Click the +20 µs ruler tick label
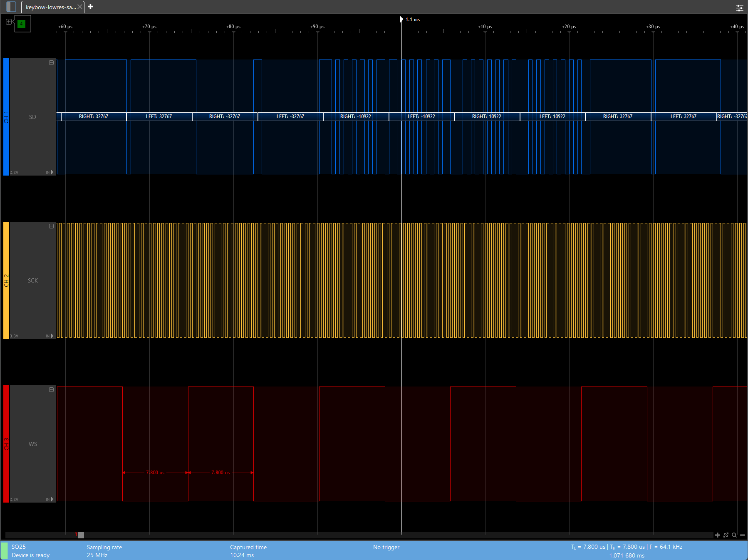Image resolution: width=748 pixels, height=560 pixels. [569, 27]
